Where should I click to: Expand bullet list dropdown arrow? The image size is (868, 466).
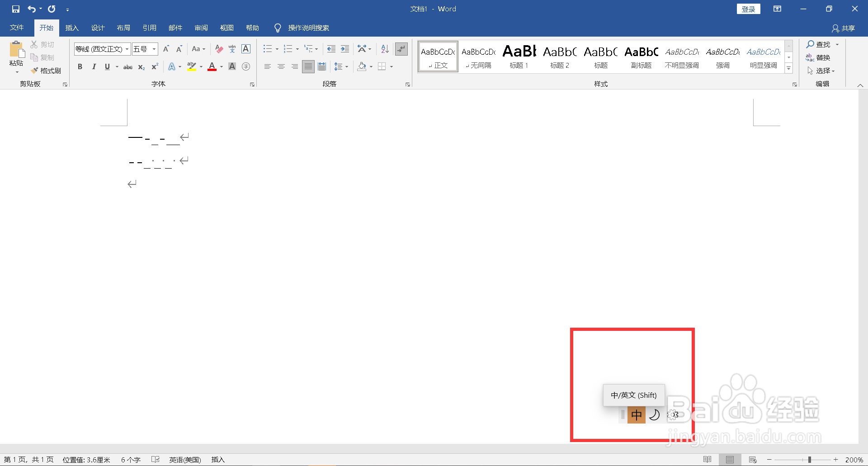pyautogui.click(x=277, y=49)
